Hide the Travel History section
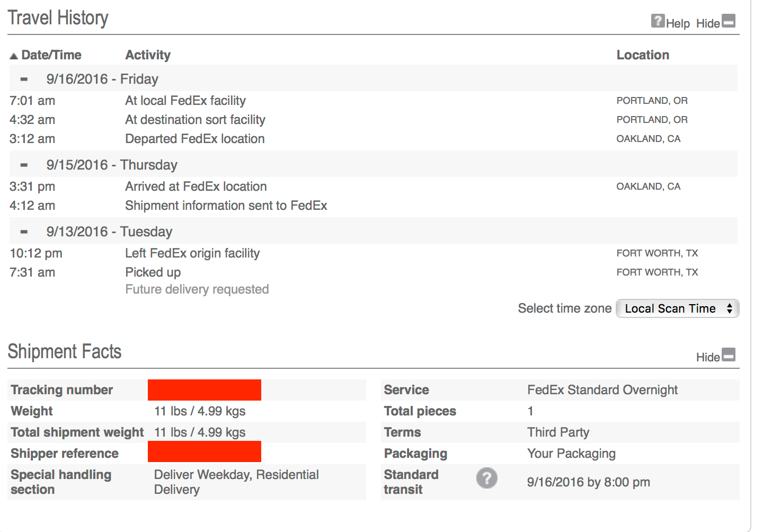 tap(708, 23)
